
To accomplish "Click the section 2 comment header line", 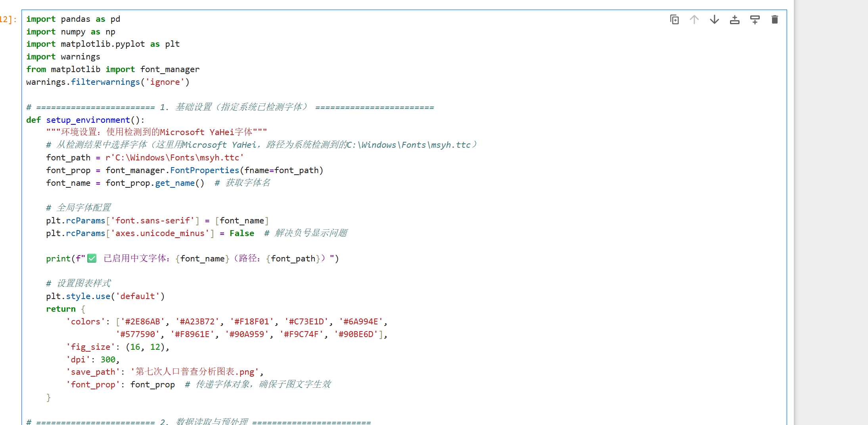I will point(198,421).
